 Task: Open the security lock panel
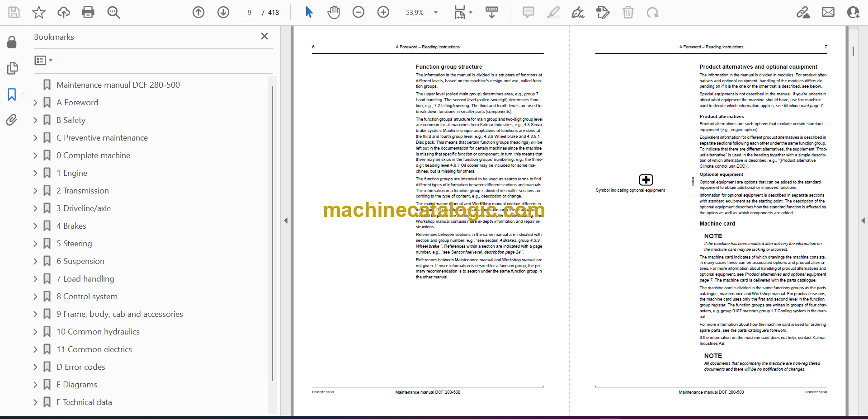[x=12, y=42]
